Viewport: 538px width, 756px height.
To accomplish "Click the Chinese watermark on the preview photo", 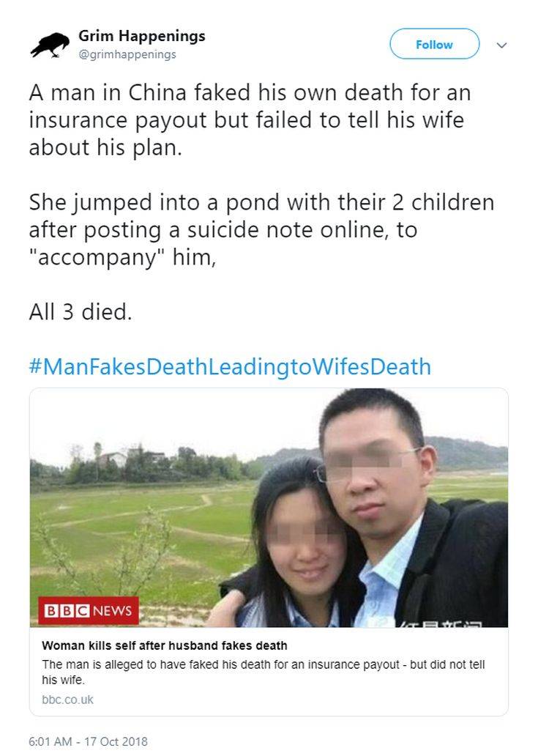I will [439, 623].
